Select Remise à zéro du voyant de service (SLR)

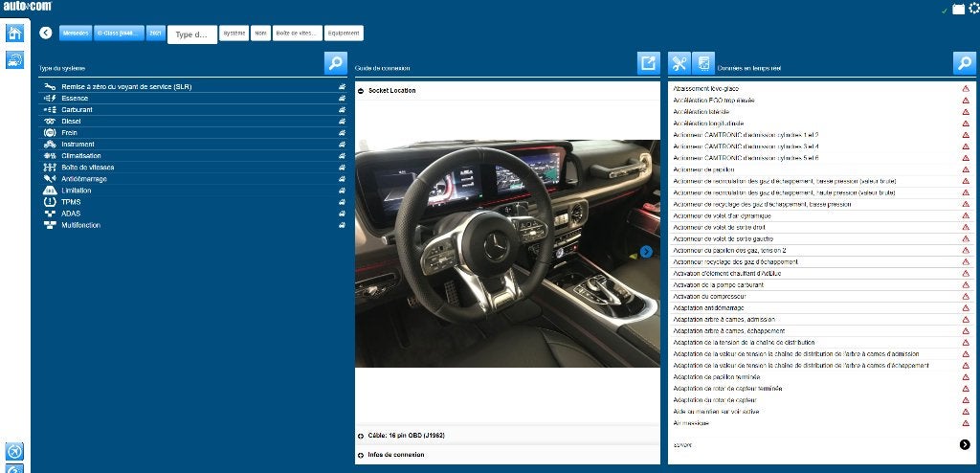click(192, 87)
